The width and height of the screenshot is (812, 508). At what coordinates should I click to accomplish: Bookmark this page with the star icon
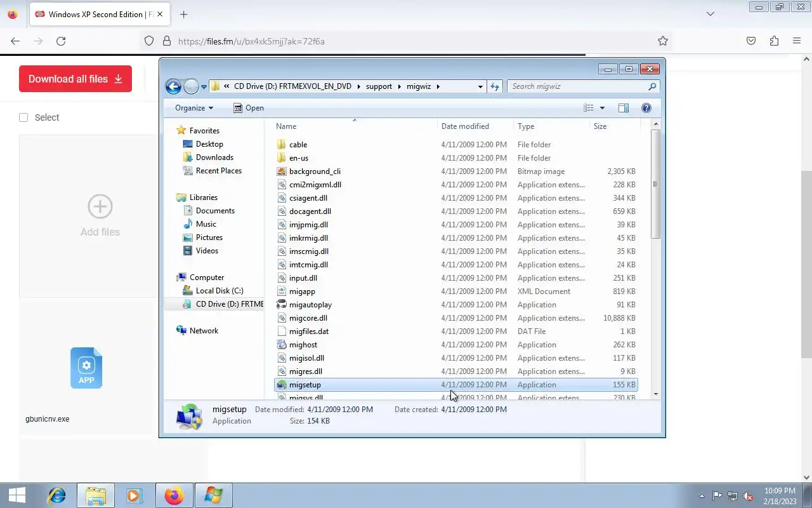663,41
